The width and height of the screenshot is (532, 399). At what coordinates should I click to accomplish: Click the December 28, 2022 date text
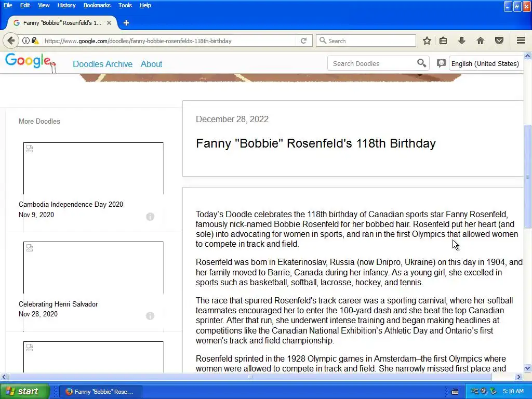point(232,119)
